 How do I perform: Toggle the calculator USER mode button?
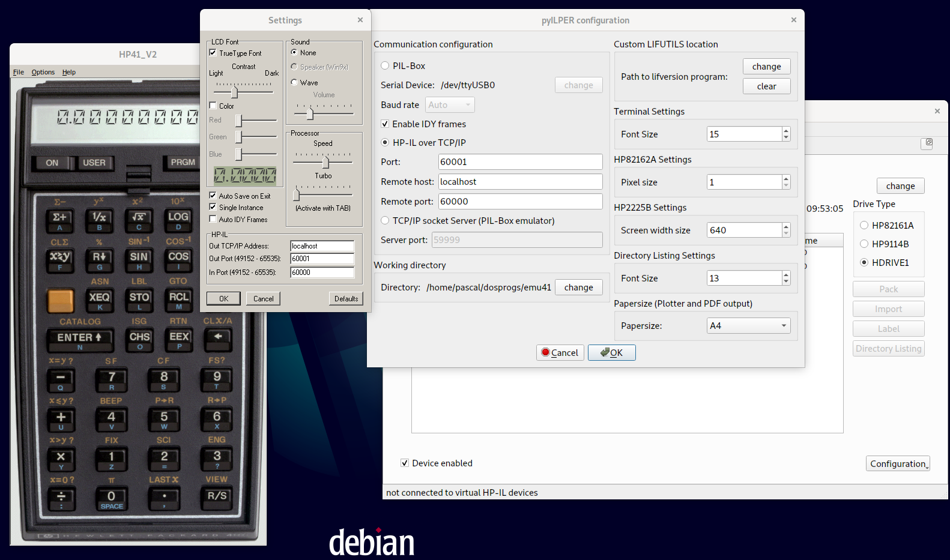click(x=94, y=163)
